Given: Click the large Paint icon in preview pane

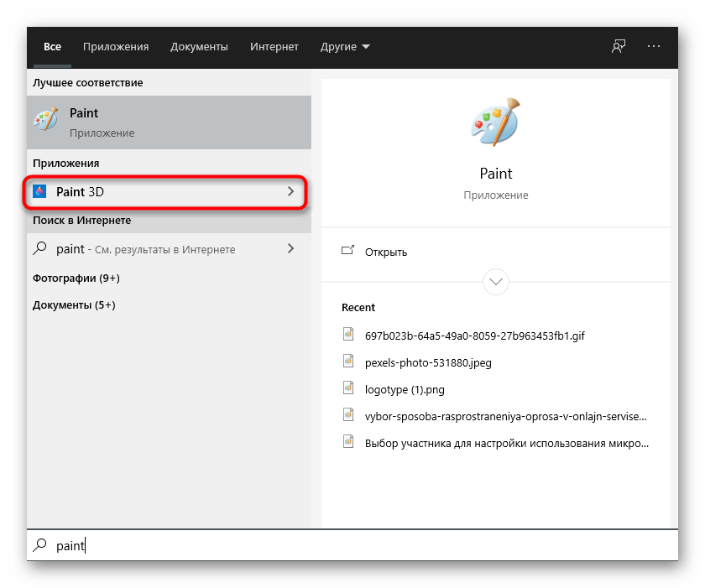Looking at the screenshot, I should 495,122.
